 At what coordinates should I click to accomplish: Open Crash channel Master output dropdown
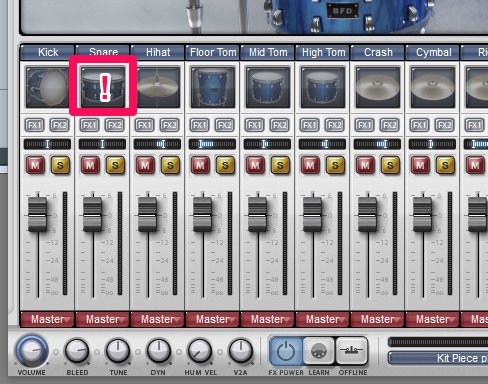[x=377, y=319]
